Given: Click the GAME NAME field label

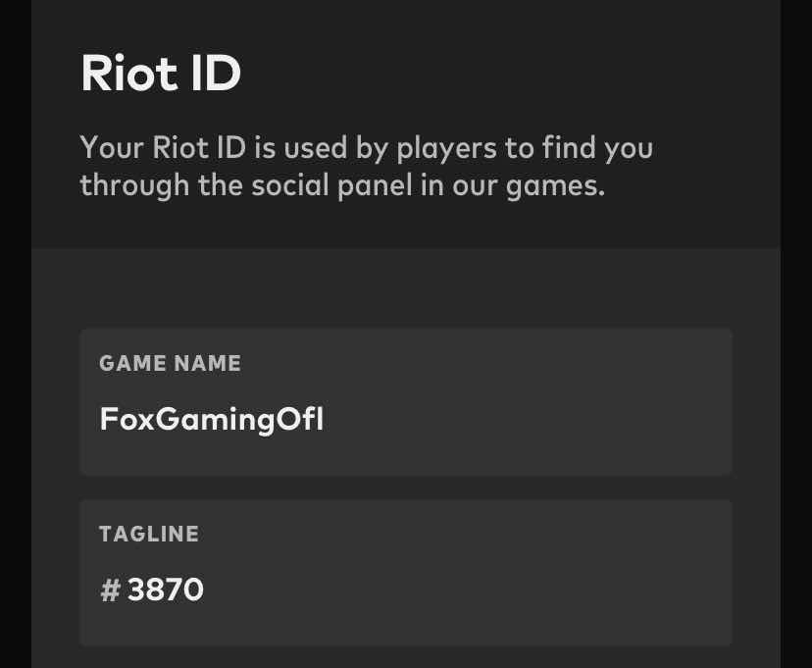Looking at the screenshot, I should [x=170, y=363].
